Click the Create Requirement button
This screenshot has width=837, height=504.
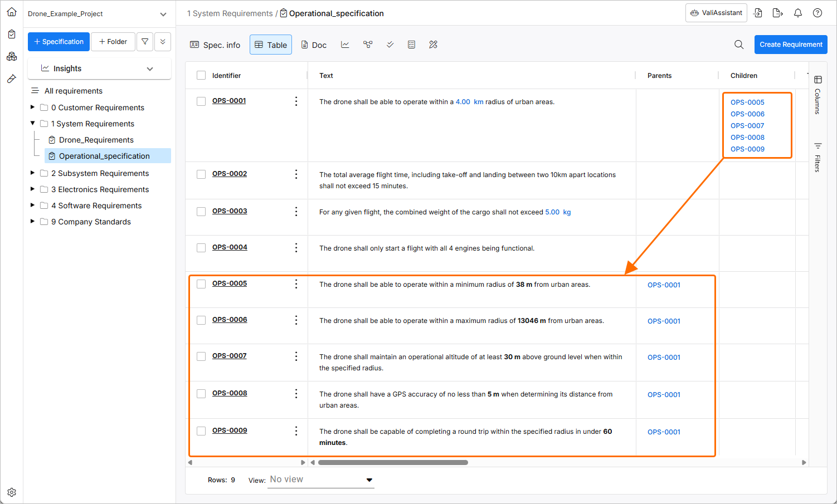pos(791,45)
